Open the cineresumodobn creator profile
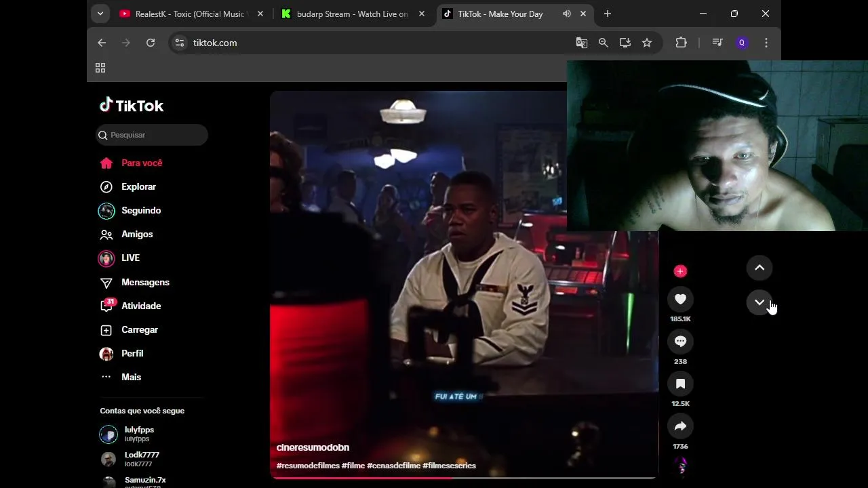 (313, 447)
